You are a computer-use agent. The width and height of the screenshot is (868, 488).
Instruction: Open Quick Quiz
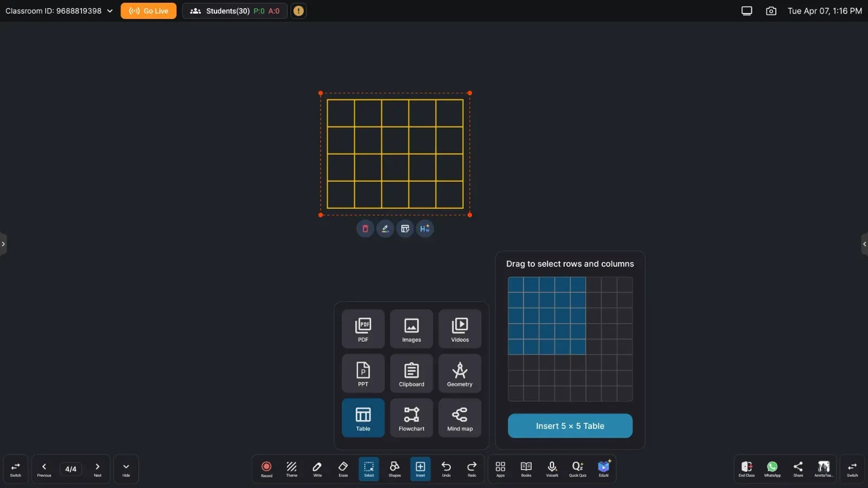578,469
